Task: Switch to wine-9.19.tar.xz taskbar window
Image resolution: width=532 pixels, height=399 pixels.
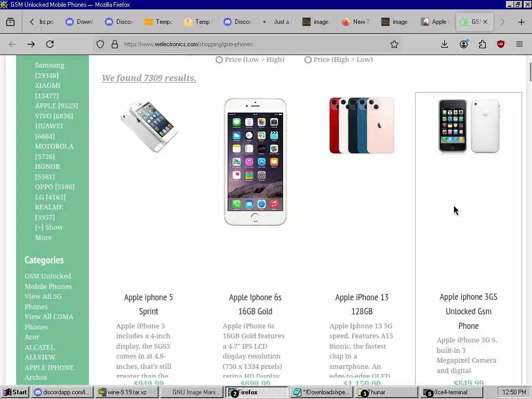Action: (127, 392)
